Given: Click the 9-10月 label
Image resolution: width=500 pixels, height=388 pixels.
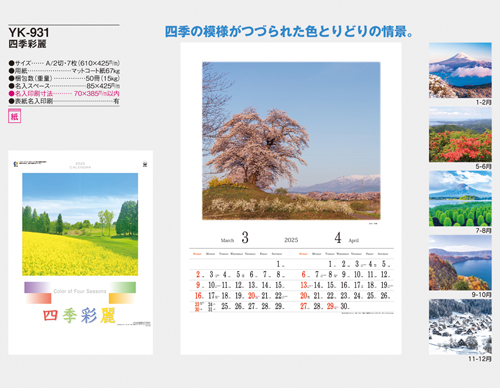Looking at the screenshot, I should click(482, 295).
